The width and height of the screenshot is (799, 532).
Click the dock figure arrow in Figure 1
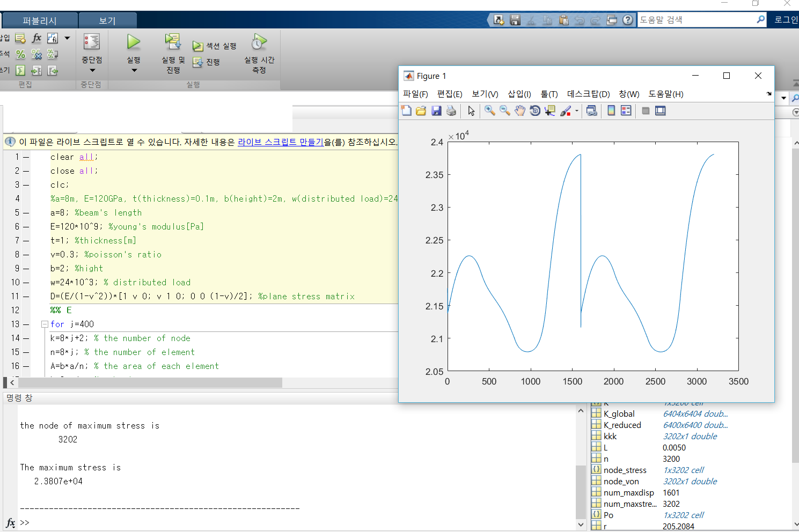pos(768,94)
